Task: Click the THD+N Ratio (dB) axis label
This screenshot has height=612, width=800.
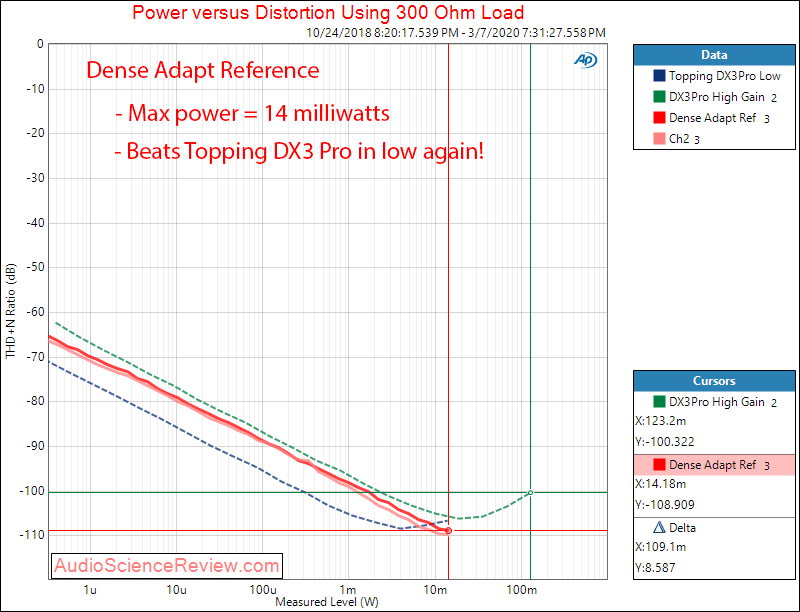Action: point(11,311)
